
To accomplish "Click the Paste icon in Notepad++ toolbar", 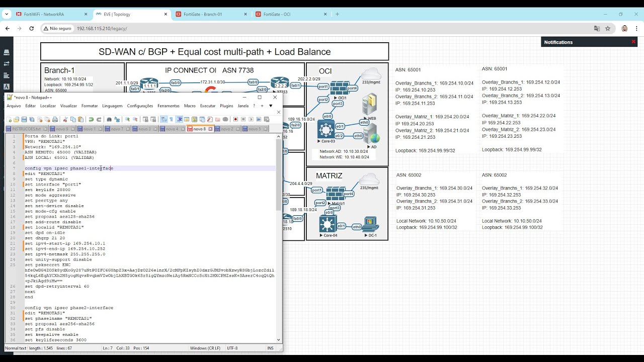I will (x=81, y=120).
